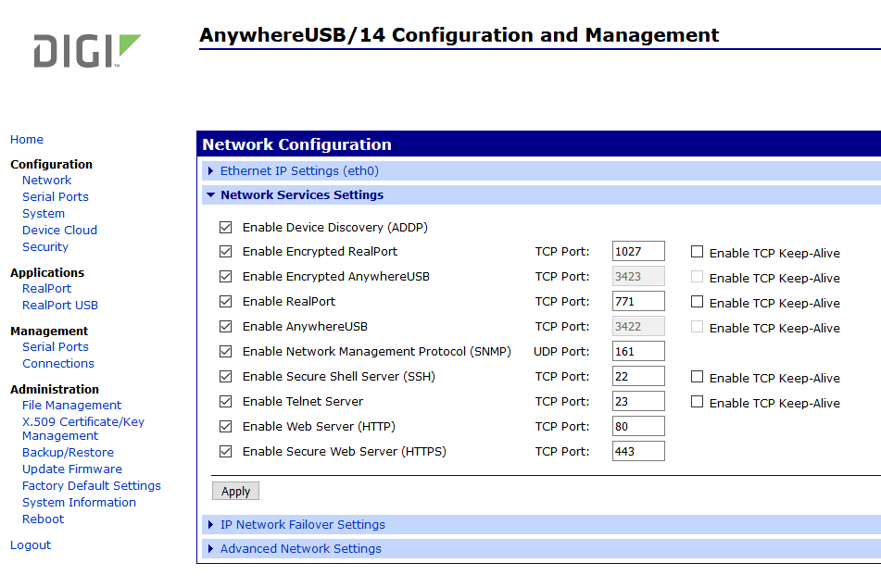Click the DIGI logo

[87, 51]
